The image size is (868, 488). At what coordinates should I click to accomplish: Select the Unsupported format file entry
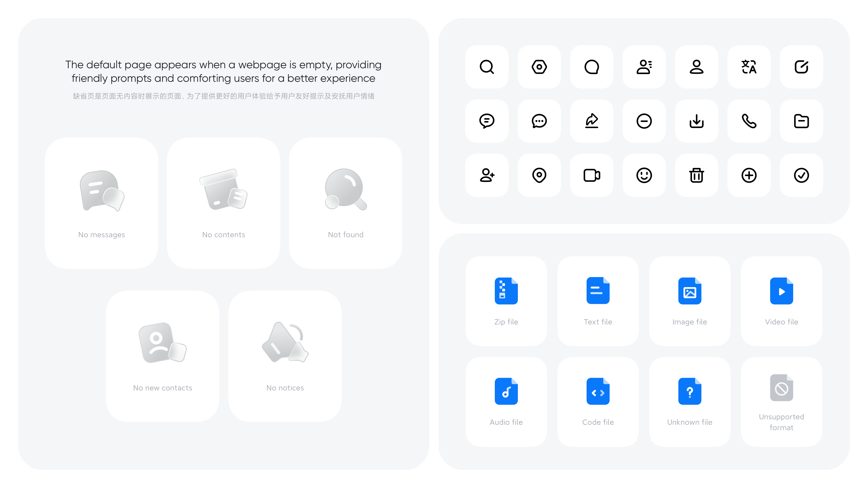tap(782, 402)
